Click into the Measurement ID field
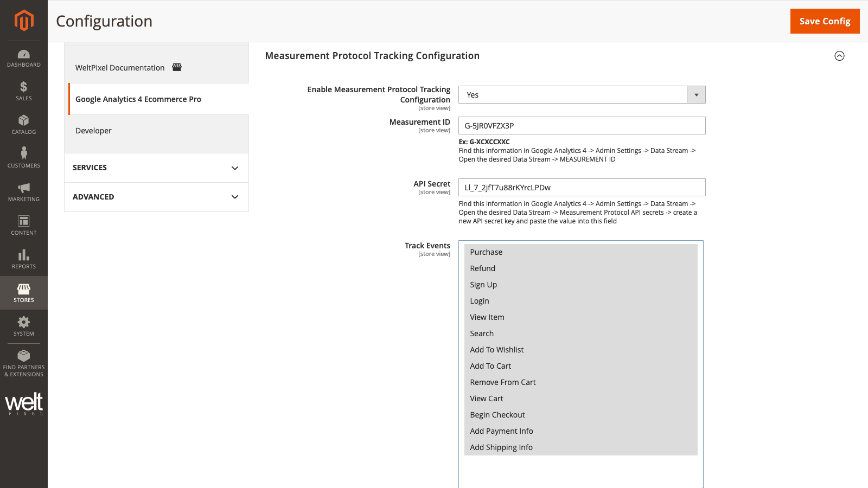This screenshot has height=488, width=868. coord(582,126)
